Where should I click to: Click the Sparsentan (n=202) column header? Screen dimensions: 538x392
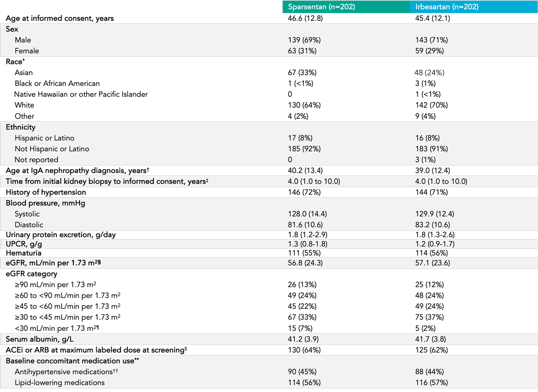coord(321,7)
